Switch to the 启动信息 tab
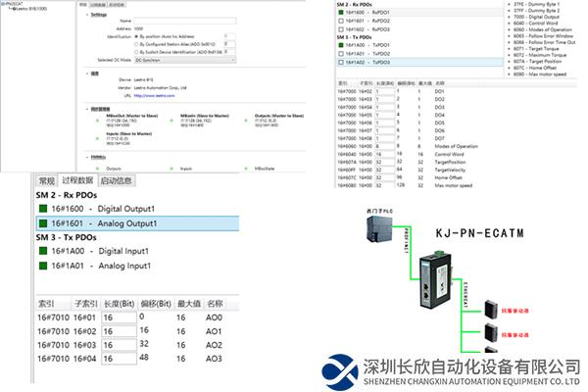 [x=116, y=180]
